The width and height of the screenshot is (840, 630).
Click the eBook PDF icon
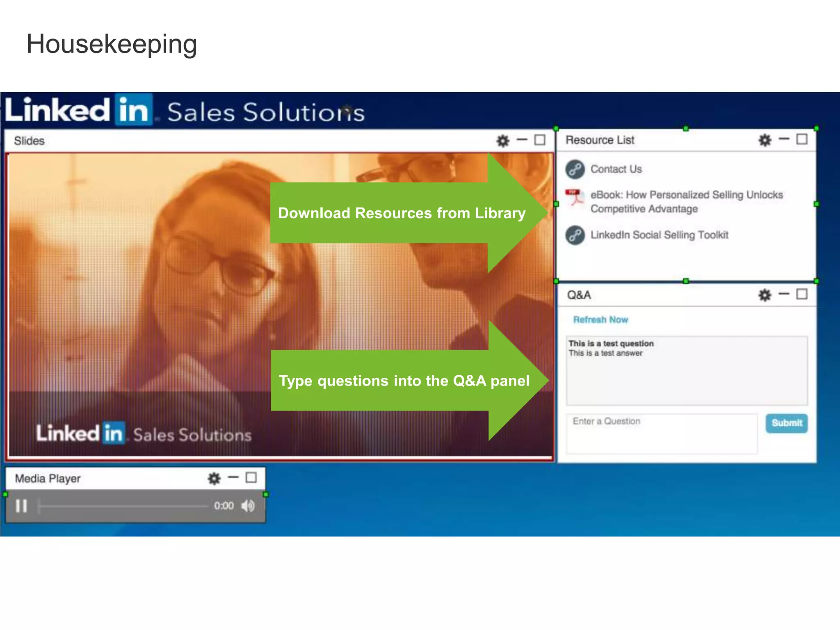coord(574,197)
